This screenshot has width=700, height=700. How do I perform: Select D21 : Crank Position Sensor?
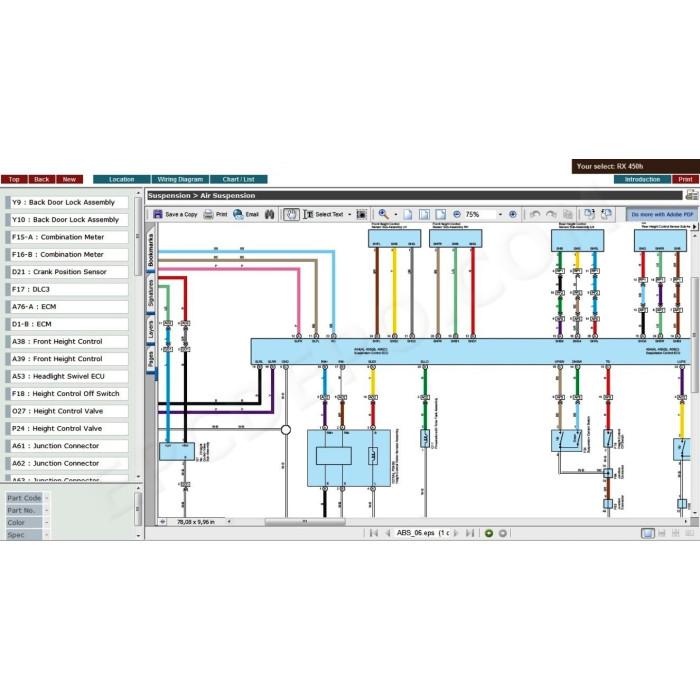tap(67, 272)
